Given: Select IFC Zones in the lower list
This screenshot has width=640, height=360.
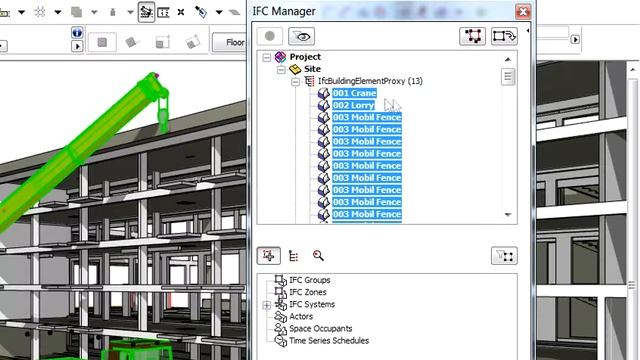Looking at the screenshot, I should point(308,292).
